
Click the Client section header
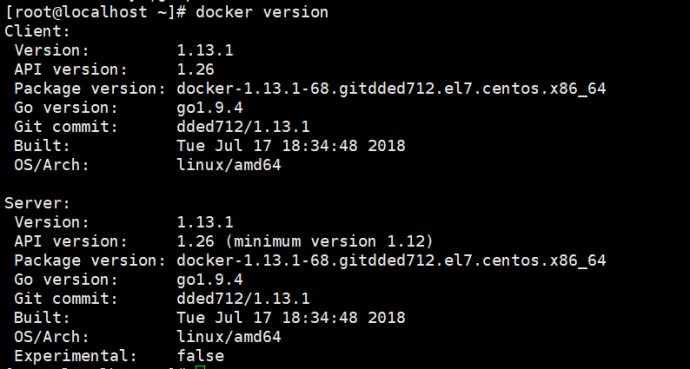tap(37, 31)
